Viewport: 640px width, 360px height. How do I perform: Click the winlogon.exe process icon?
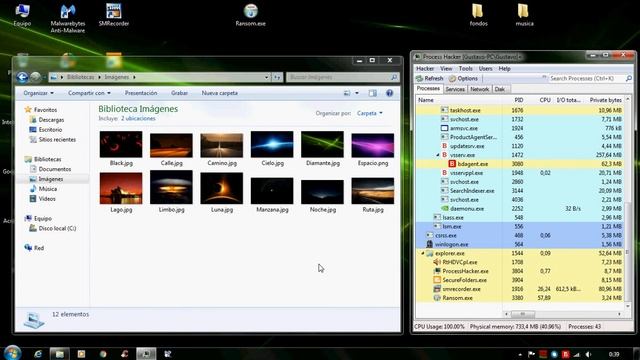[x=429, y=244]
